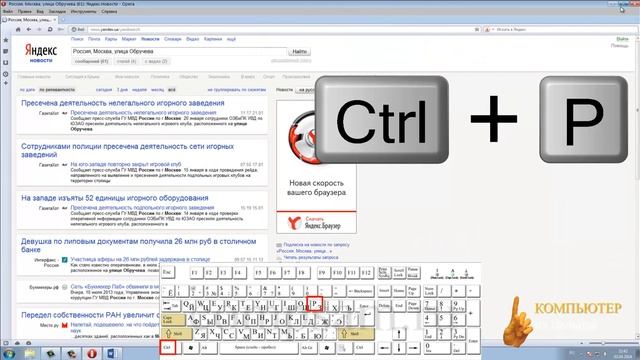This screenshot has height=360, width=640.
Task: Click the Web badge in address bar
Action: [78, 29]
